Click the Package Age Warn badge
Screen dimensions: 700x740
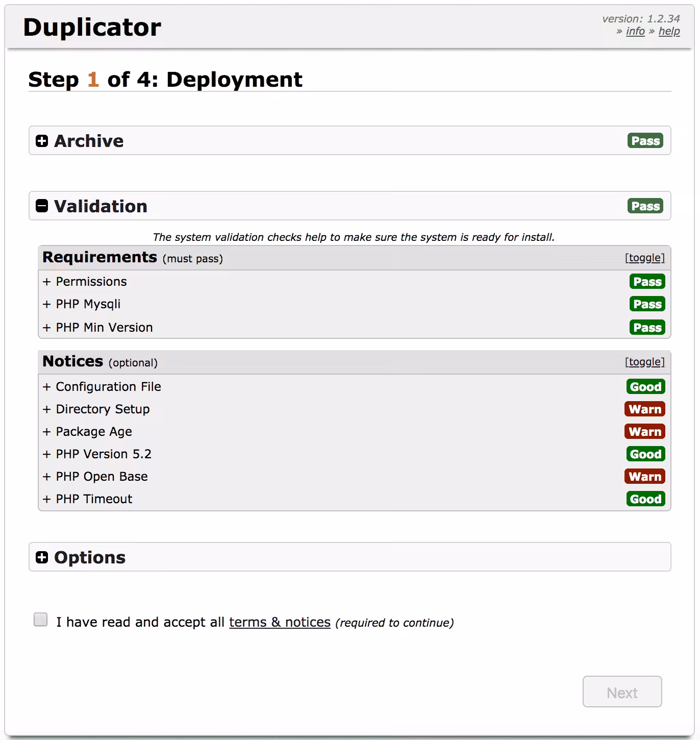(645, 432)
